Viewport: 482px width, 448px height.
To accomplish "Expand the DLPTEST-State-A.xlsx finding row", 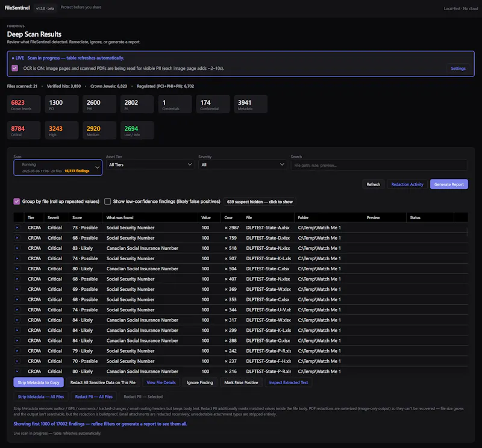I will (17, 228).
